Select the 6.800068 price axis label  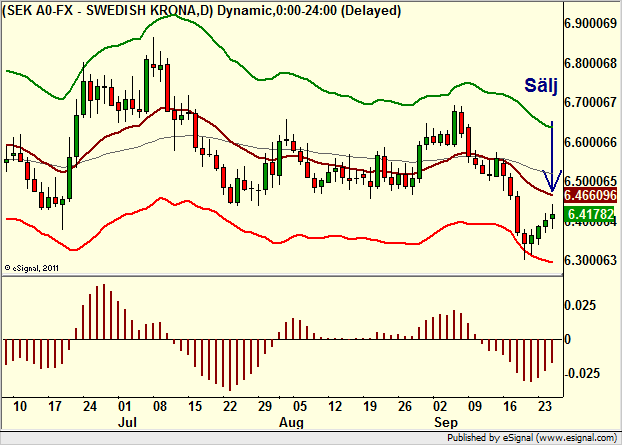[x=590, y=63]
